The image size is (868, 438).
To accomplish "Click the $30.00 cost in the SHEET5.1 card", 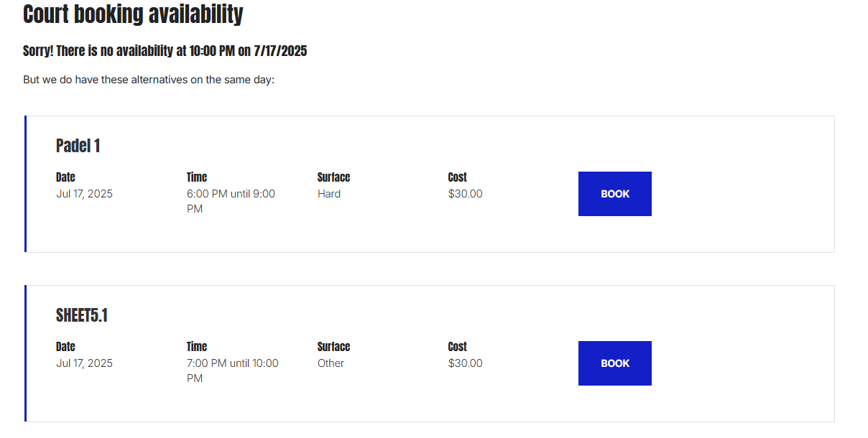I will pyautogui.click(x=465, y=363).
